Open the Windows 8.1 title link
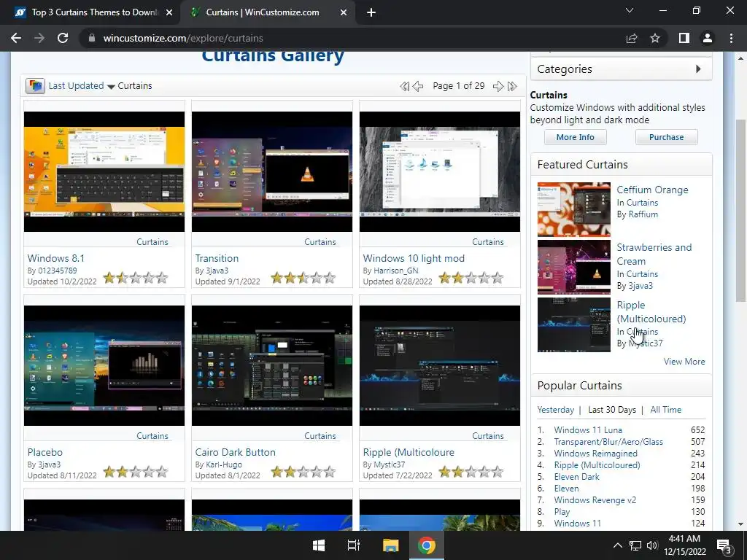747x560 pixels. click(x=55, y=258)
